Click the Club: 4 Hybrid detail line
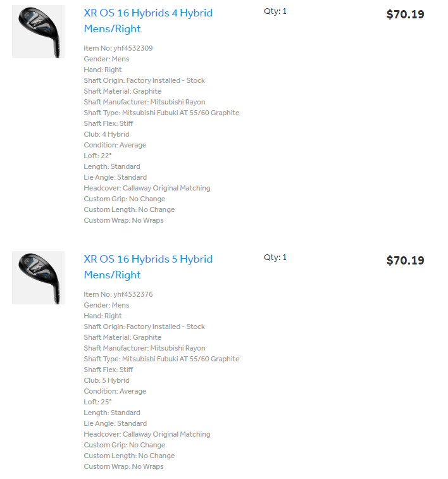 tap(106, 134)
